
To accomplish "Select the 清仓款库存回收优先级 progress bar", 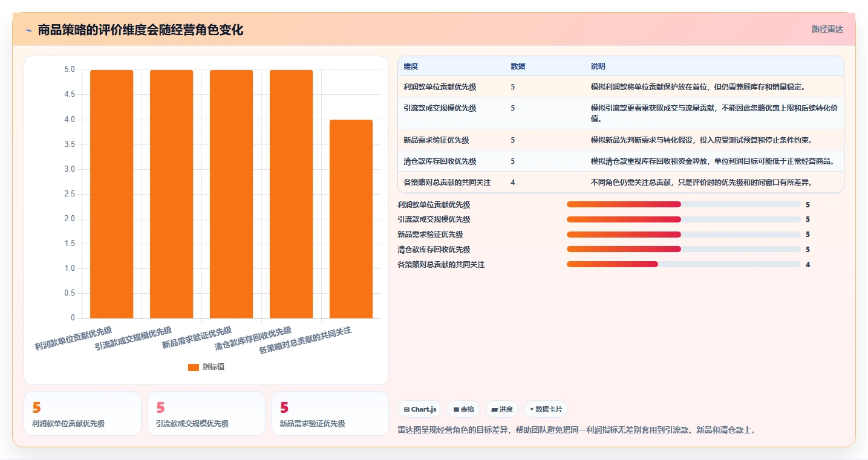I will point(684,249).
